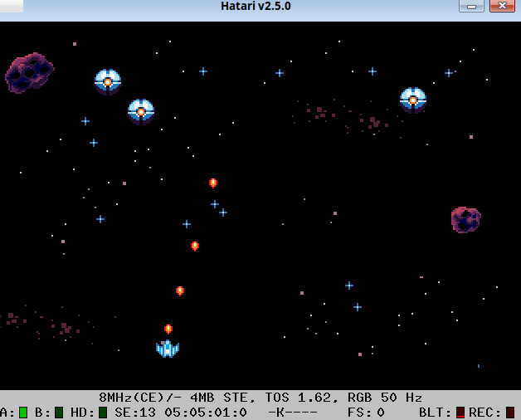Minimize the Hatari window
This screenshot has height=420, width=521.
click(471, 6)
